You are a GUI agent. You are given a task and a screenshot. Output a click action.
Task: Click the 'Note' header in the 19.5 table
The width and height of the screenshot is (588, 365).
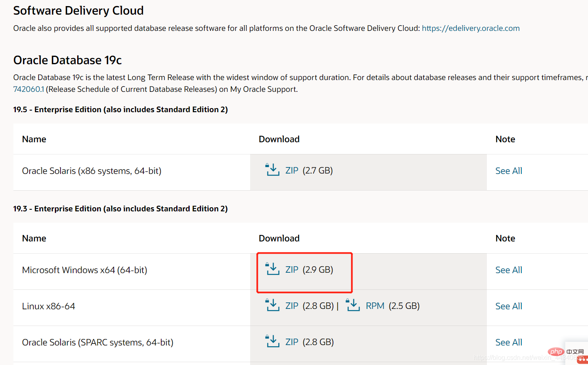505,139
